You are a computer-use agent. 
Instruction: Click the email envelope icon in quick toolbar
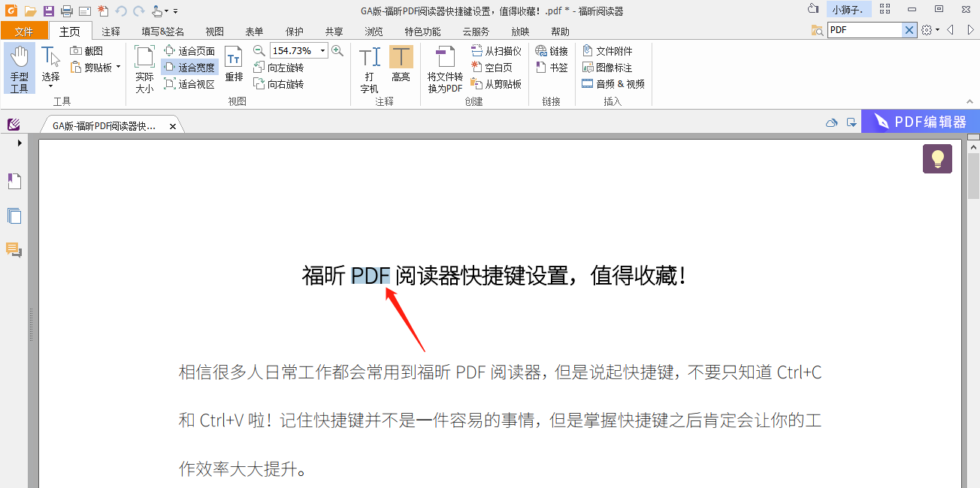point(84,11)
